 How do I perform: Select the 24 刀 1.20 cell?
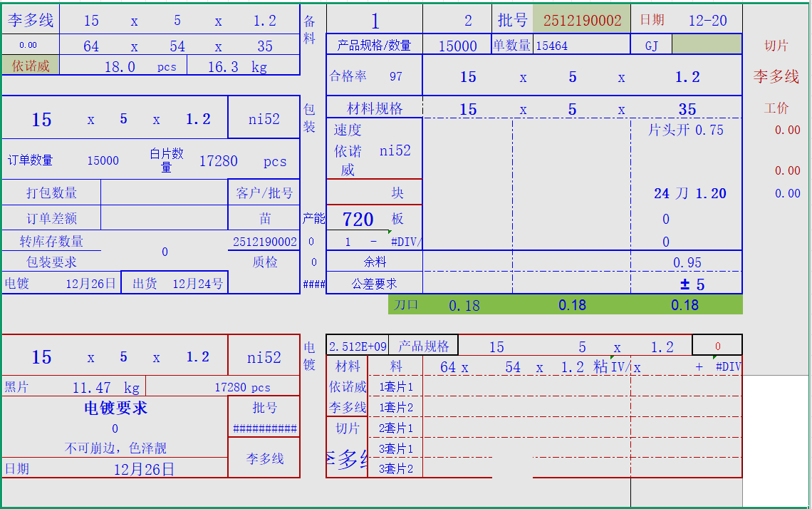click(x=689, y=193)
